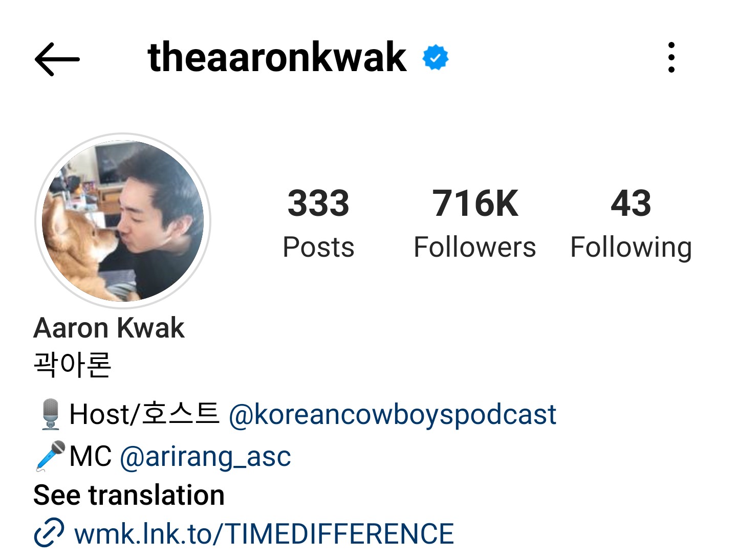Tap the back arrow icon
Viewport: 737px width, 560px height.
click(x=57, y=59)
